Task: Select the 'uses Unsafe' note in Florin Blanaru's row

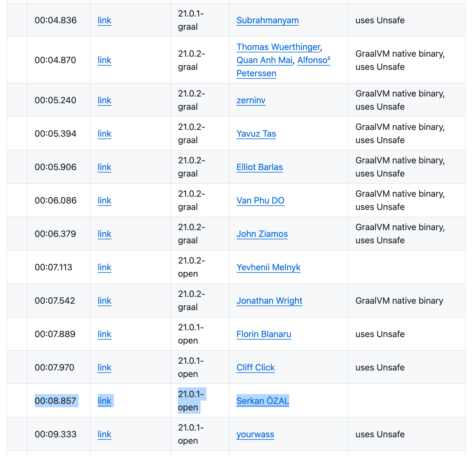Action: coord(380,334)
